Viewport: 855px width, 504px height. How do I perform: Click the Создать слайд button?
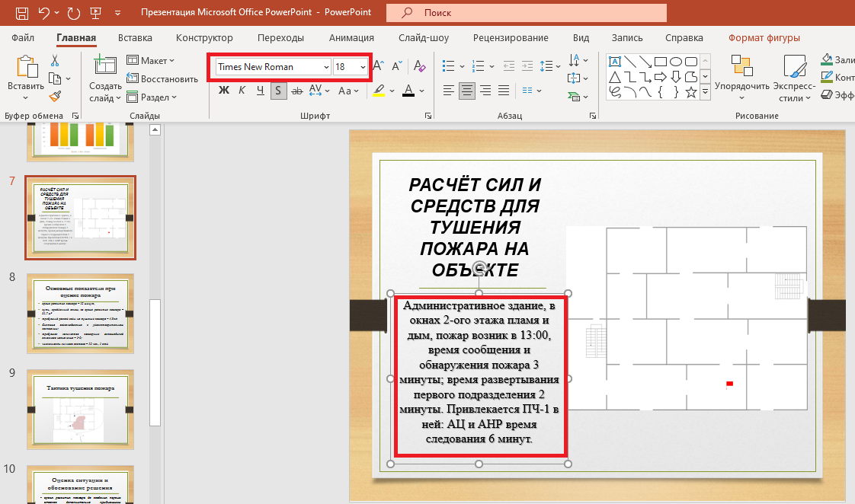coord(105,75)
